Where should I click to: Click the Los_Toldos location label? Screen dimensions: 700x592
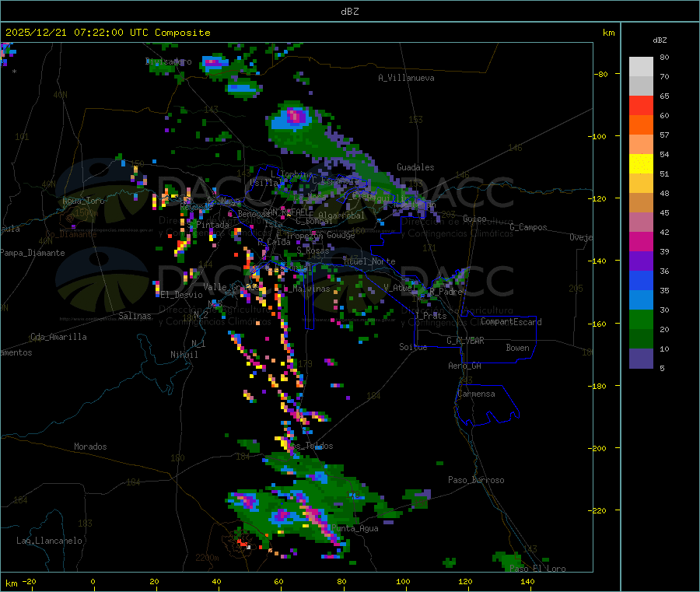click(310, 446)
